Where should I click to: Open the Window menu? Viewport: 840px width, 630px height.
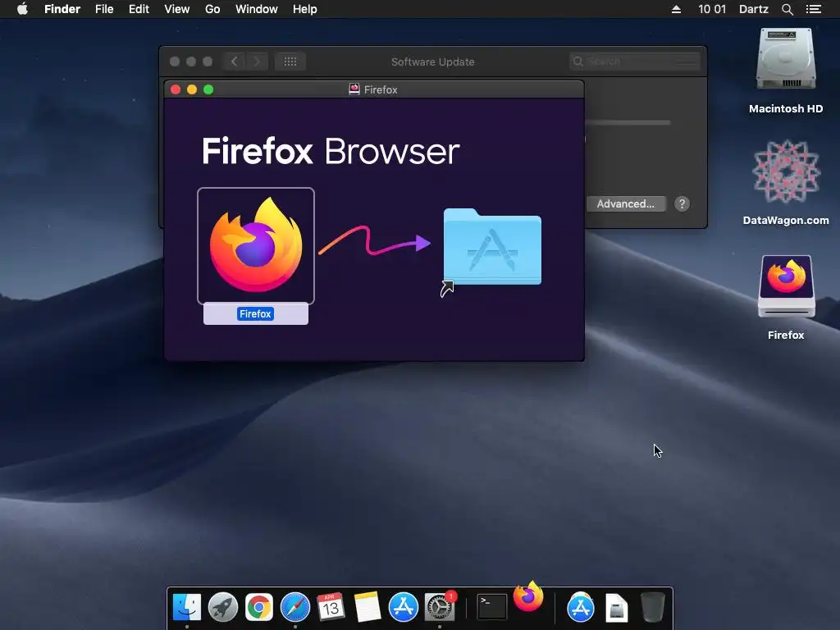point(257,9)
